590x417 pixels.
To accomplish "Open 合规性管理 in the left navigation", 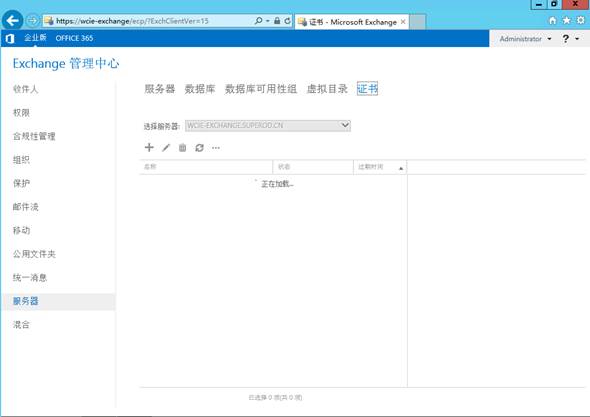I will (x=34, y=136).
